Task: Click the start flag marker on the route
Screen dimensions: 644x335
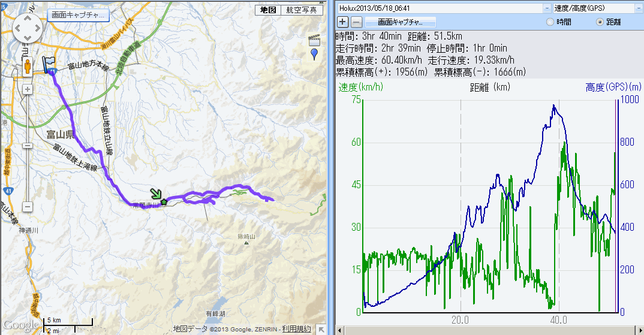Action: (x=48, y=64)
